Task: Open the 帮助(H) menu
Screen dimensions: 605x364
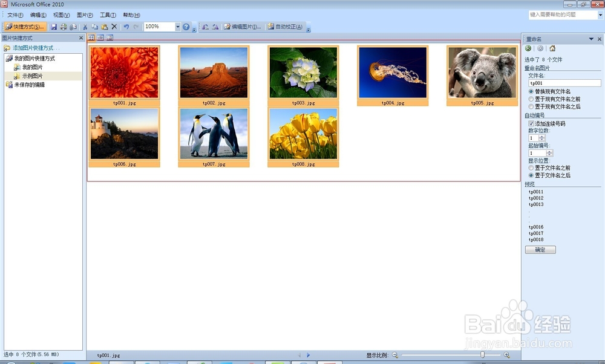Action: pos(131,15)
